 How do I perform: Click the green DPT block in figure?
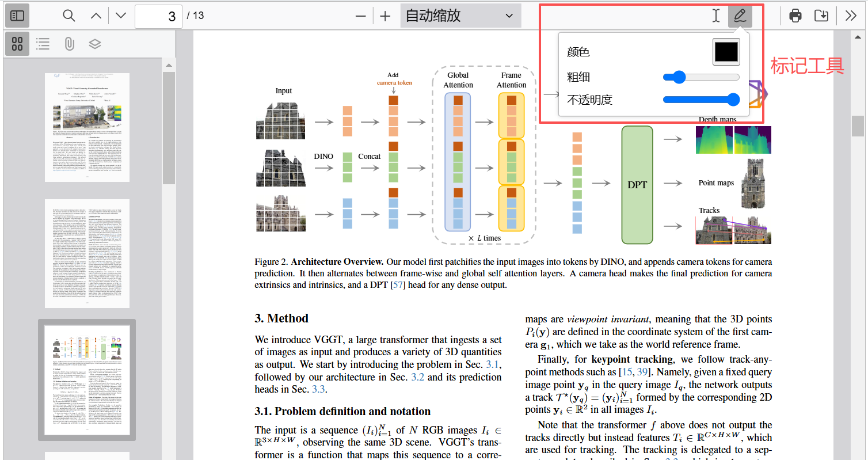coord(637,185)
